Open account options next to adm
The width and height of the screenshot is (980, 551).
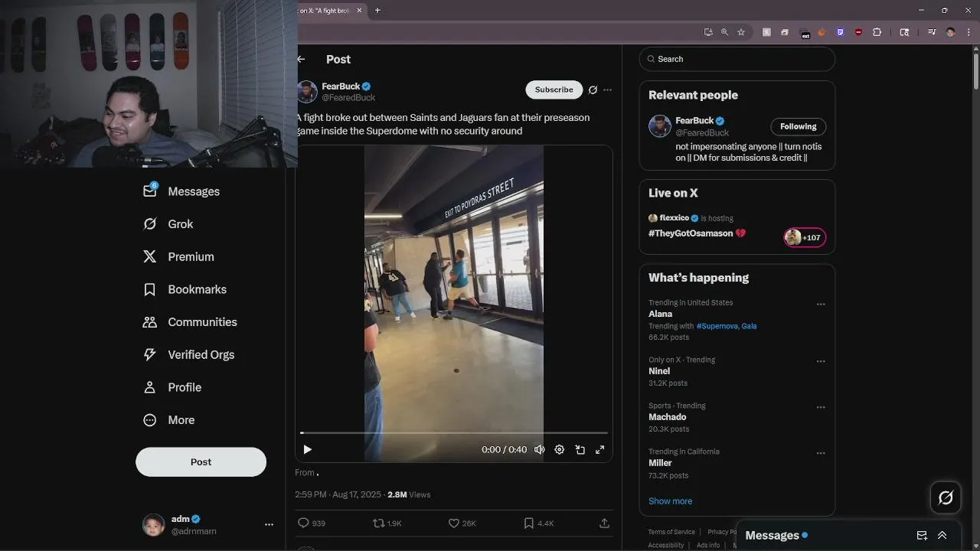269,525
